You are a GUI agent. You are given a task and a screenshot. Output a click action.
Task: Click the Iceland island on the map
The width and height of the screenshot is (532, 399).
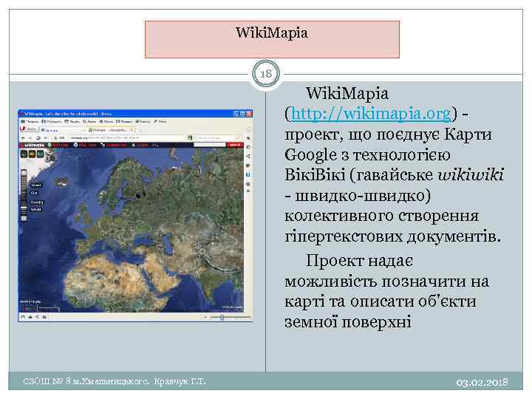tap(62, 183)
